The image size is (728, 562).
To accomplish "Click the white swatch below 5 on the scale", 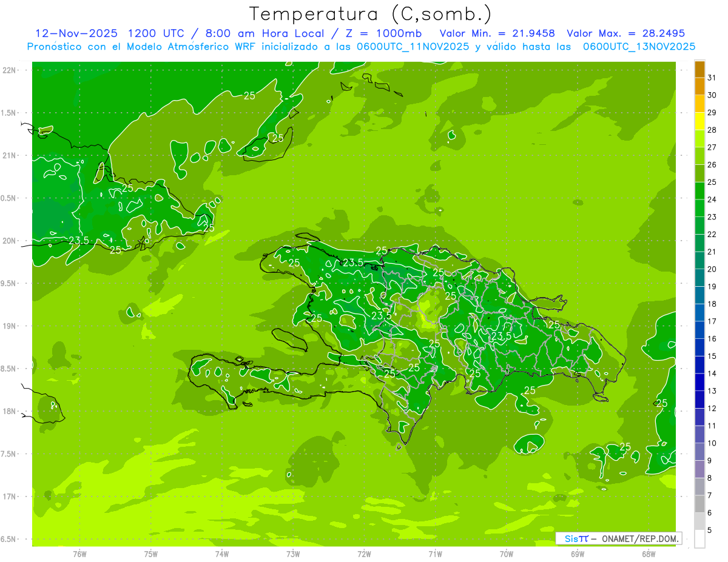I will pyautogui.click(x=699, y=539).
